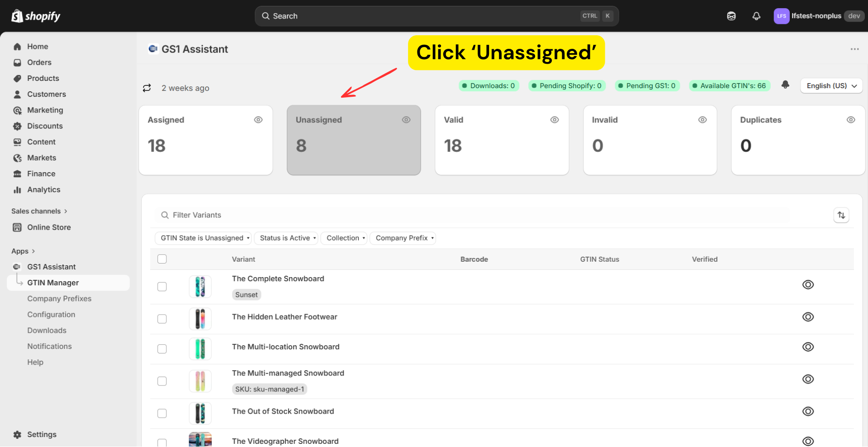Image resolution: width=868 pixels, height=447 pixels.
Task: Open Discounts in sidebar
Action: tap(45, 126)
